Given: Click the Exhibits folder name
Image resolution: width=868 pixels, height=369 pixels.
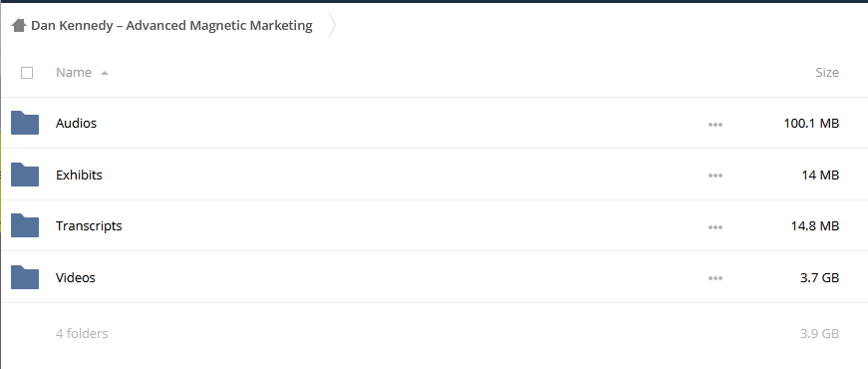Looking at the screenshot, I should coord(79,175).
